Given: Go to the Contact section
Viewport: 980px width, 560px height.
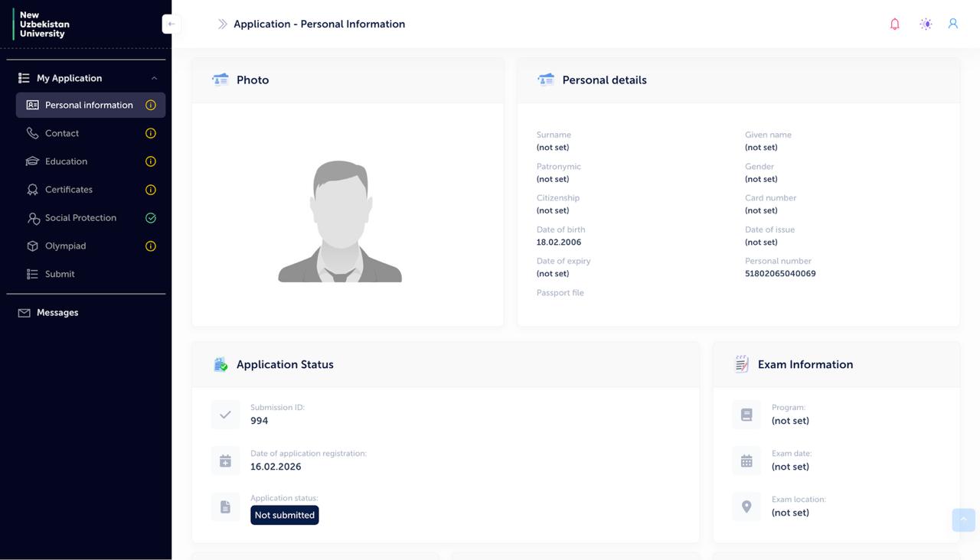Looking at the screenshot, I should click(62, 133).
